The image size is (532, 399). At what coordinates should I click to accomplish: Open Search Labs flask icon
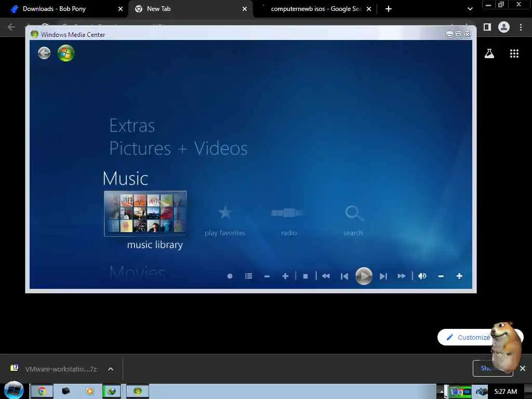(x=489, y=54)
